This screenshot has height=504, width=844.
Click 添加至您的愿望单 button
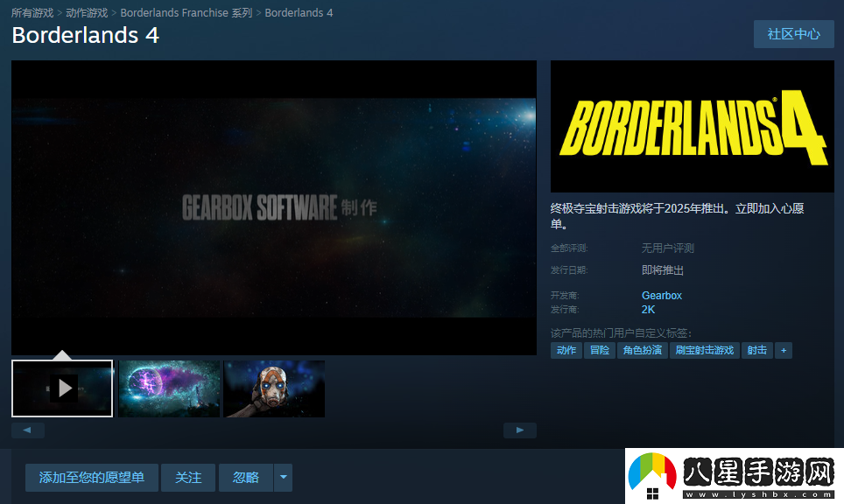[92, 478]
